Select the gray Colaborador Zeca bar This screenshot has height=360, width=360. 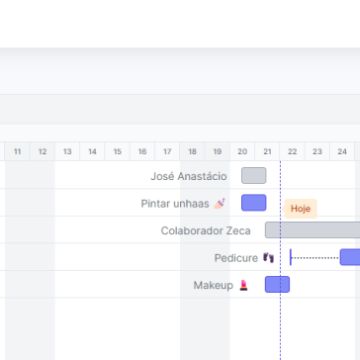[313, 230]
